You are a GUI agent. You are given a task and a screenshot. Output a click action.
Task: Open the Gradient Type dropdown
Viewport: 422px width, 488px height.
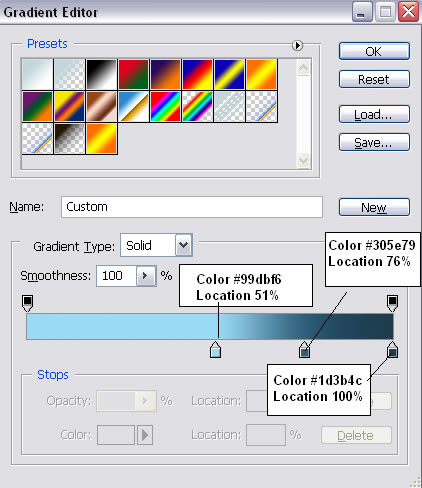pos(184,245)
